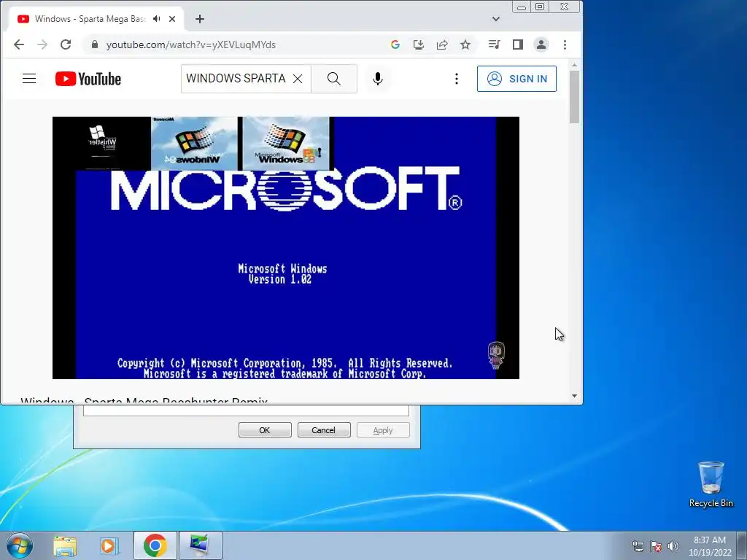The width and height of the screenshot is (747, 560).
Task: Click the YouTube video player
Action: click(x=286, y=248)
